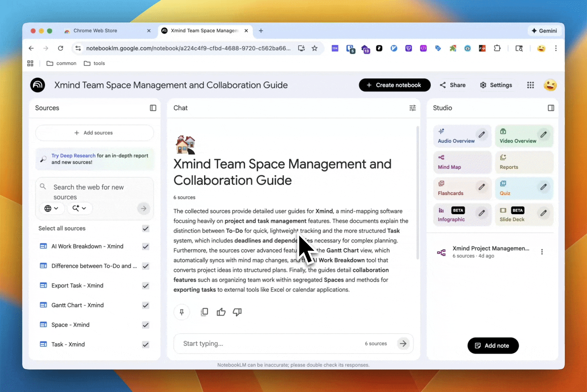Open web source type dropdown globe
Image resolution: width=587 pixels, height=392 pixels.
coord(52,208)
